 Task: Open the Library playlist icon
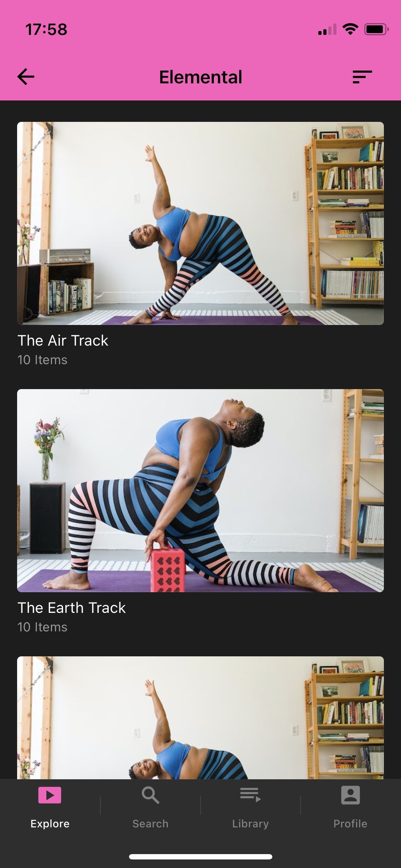[x=250, y=795]
